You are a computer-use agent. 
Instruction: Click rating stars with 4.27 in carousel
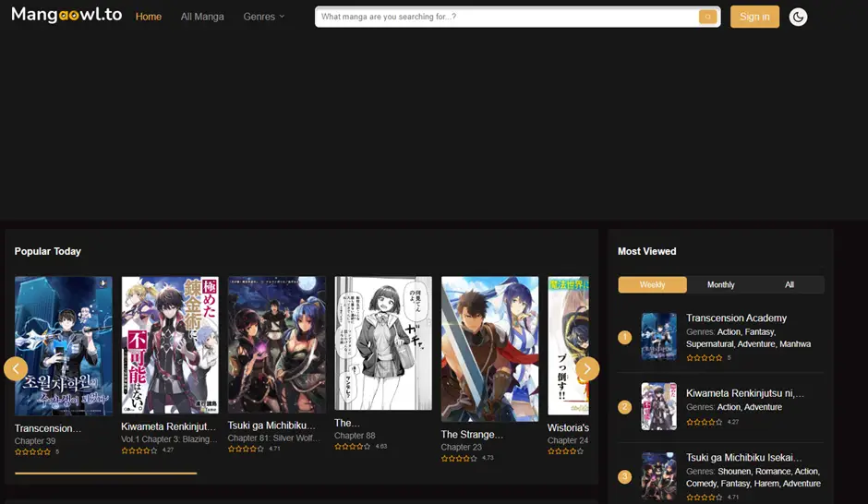coord(139,450)
